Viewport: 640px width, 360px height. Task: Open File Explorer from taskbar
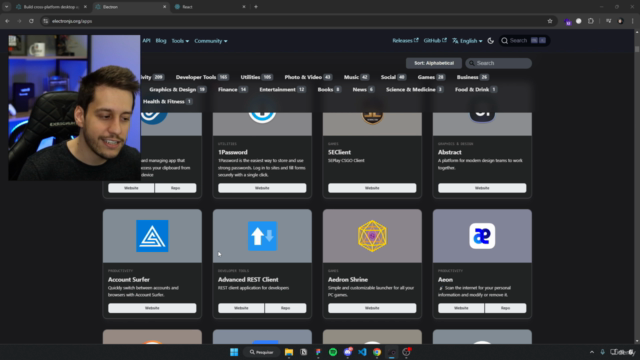[289, 352]
